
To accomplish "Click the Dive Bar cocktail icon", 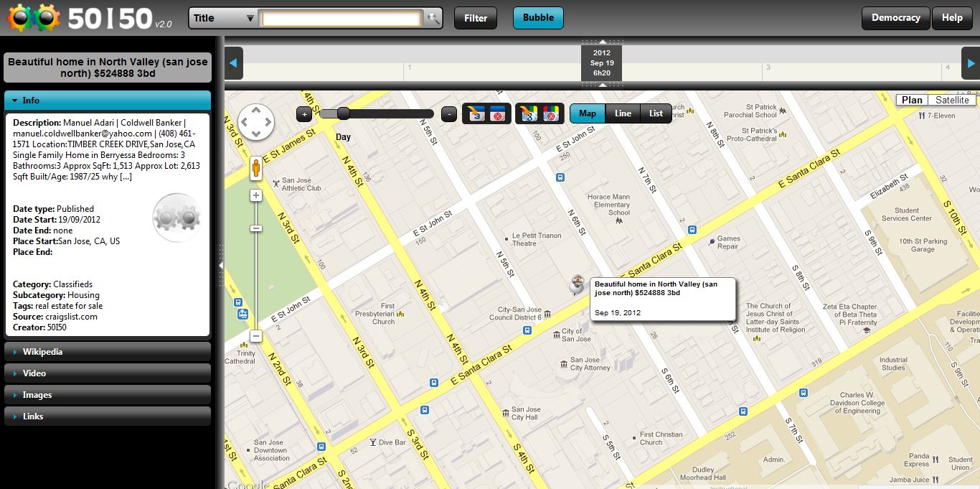I will click(x=372, y=442).
